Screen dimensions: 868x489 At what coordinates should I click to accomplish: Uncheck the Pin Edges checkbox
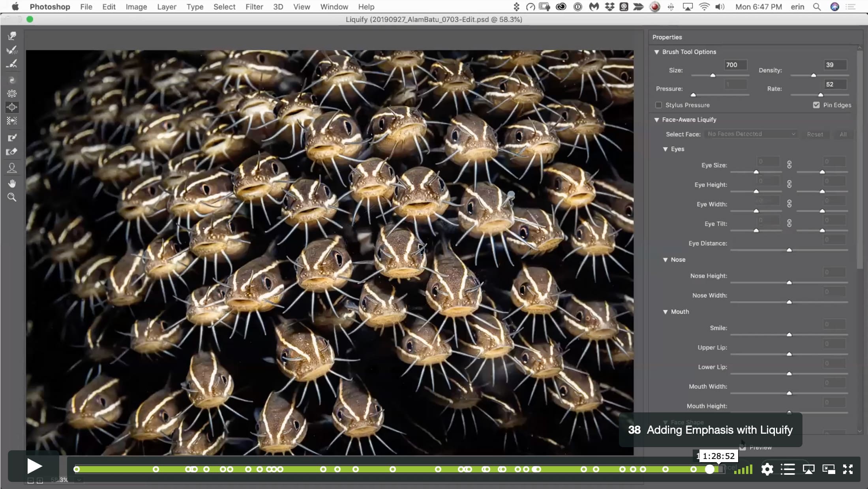click(x=816, y=105)
